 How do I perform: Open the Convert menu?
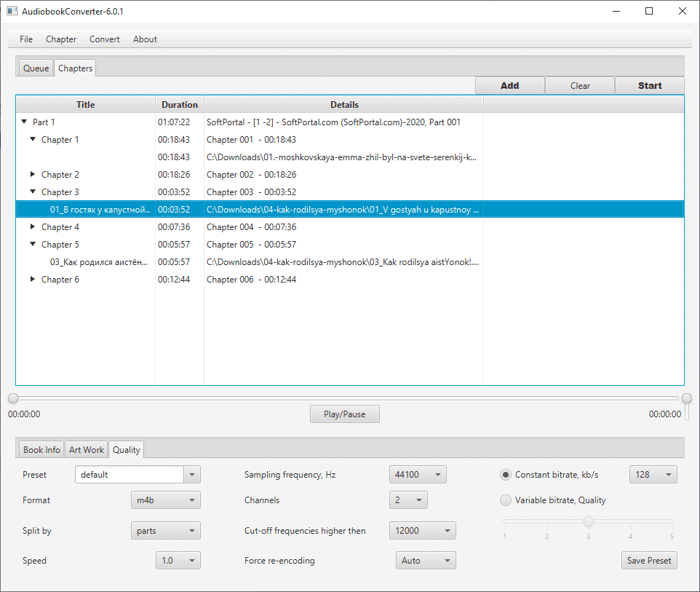pyautogui.click(x=105, y=39)
